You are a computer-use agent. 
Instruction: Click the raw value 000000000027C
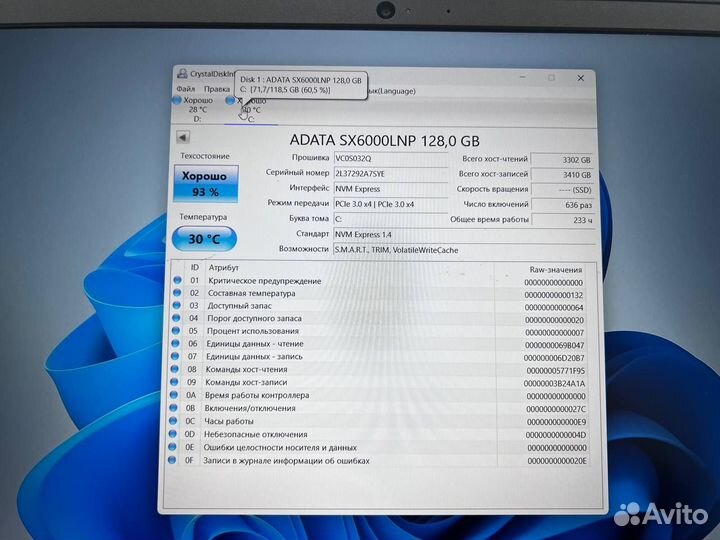tap(556, 409)
